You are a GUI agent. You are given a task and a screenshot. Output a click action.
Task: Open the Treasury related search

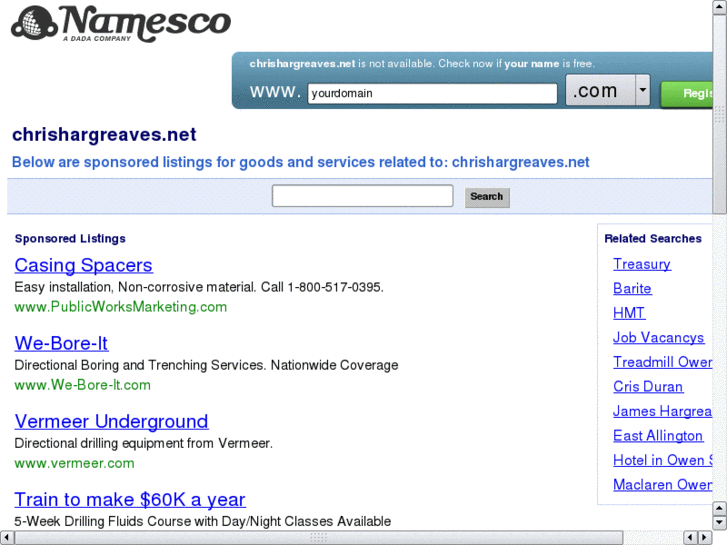pos(642,264)
